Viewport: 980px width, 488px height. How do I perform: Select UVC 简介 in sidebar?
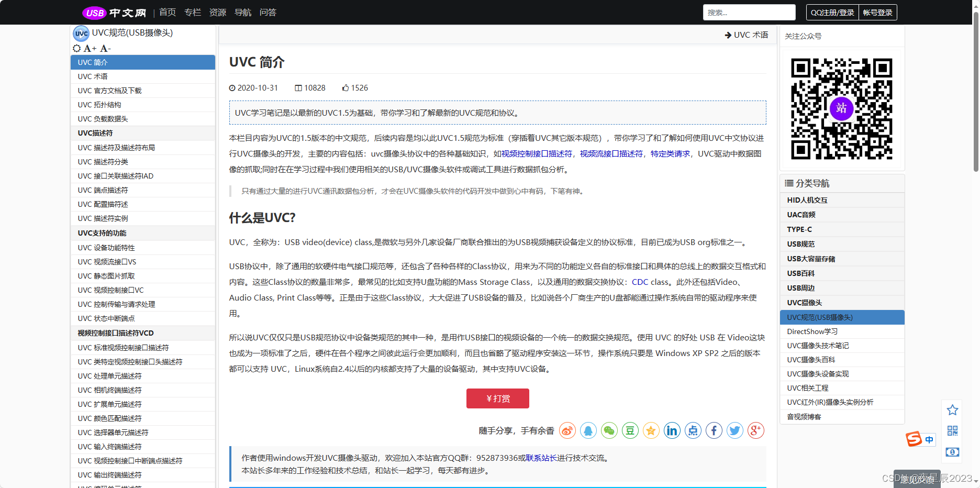[143, 62]
